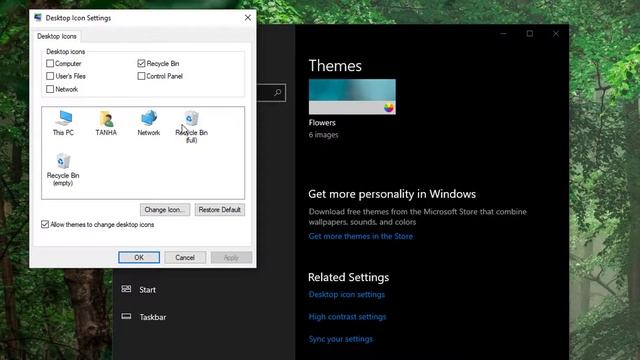The width and height of the screenshot is (640, 360).
Task: Select the Network icon in preview list
Action: pyautogui.click(x=149, y=122)
